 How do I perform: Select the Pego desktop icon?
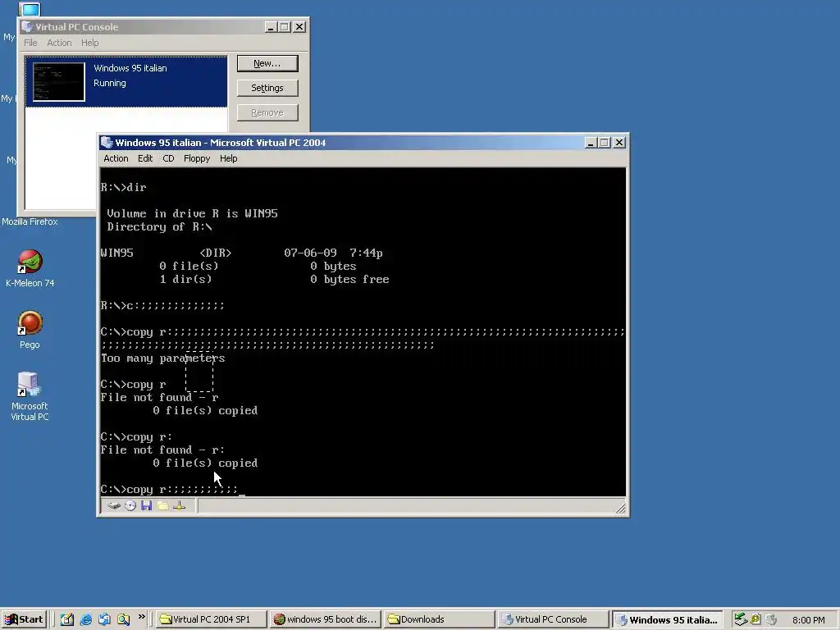(30, 330)
